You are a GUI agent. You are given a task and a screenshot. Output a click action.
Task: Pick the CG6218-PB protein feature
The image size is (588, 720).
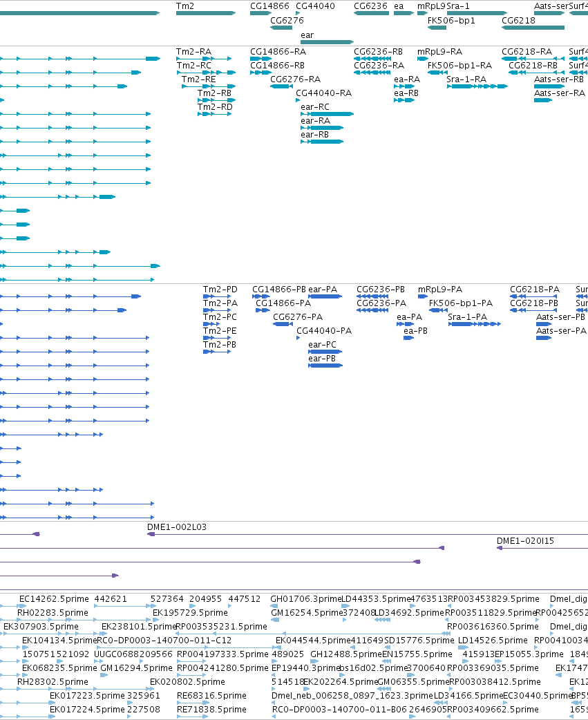[533, 310]
